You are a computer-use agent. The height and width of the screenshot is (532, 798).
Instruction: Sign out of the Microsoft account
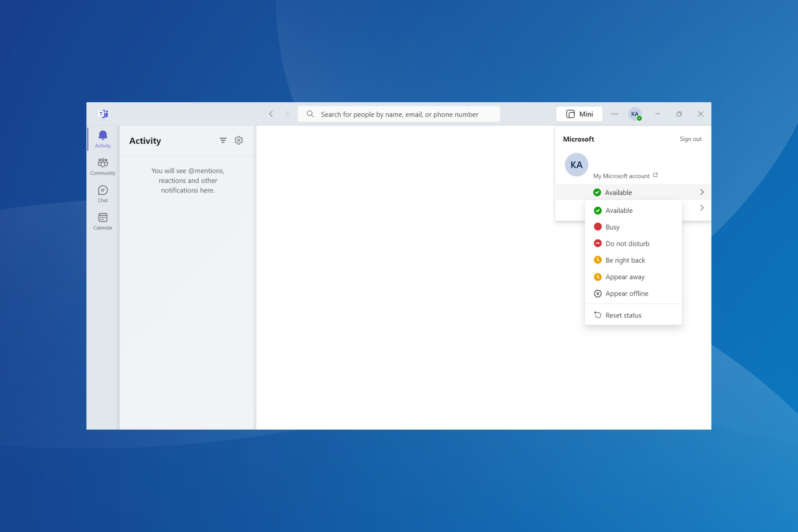(x=690, y=139)
